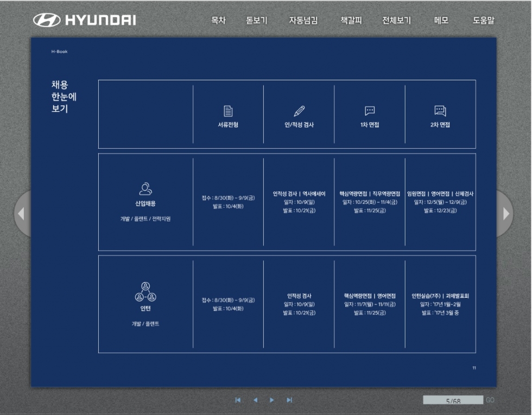Viewport: 532px width, 415px height.
Task: Go to previous page with left side arrow
Action: click(x=22, y=214)
